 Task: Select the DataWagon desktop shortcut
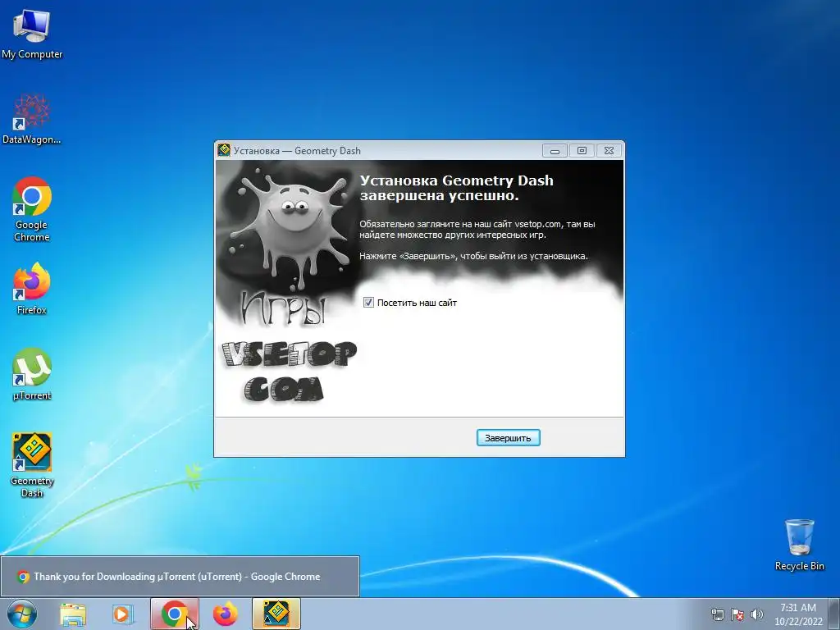[32, 119]
